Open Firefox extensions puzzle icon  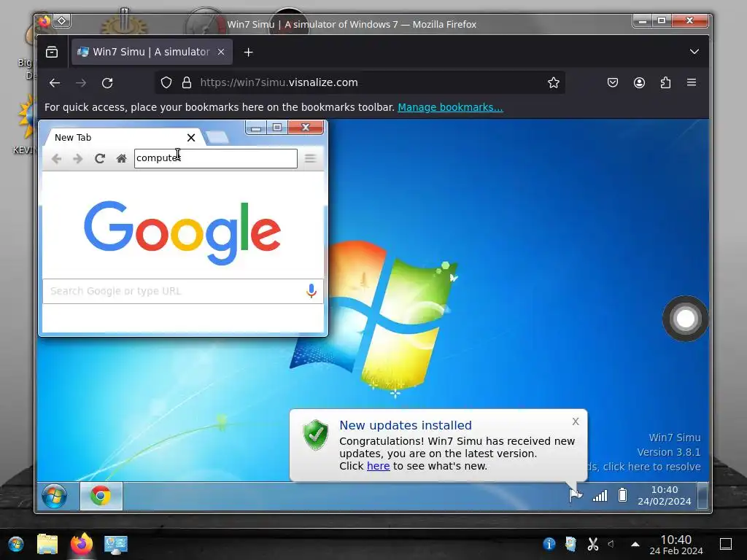pos(665,83)
